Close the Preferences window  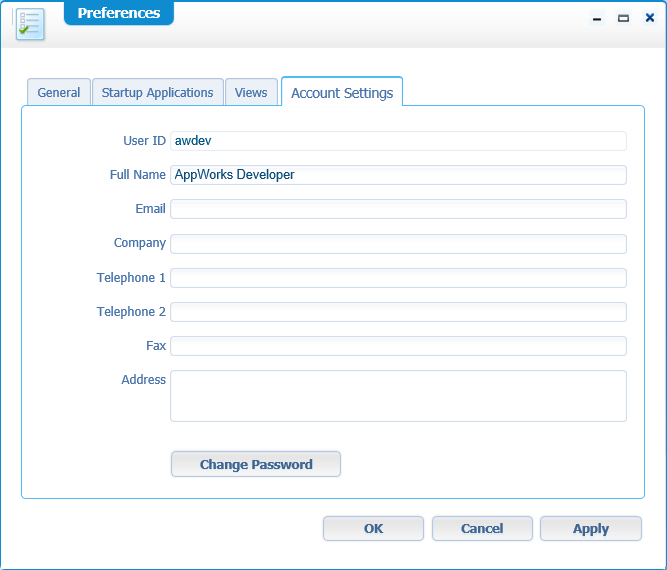tap(650, 18)
